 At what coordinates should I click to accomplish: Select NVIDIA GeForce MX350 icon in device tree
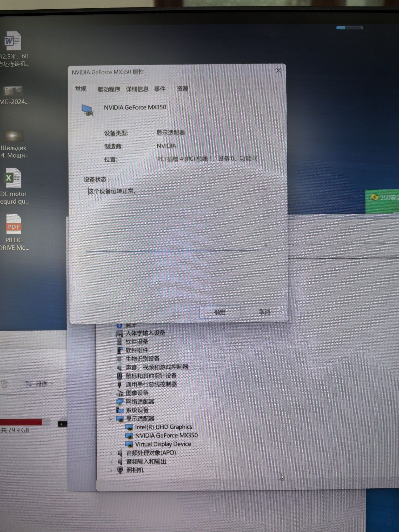[129, 436]
